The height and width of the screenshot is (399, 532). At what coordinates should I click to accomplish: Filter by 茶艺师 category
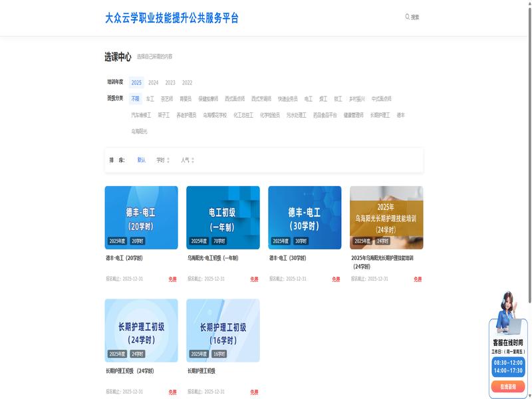click(x=166, y=99)
